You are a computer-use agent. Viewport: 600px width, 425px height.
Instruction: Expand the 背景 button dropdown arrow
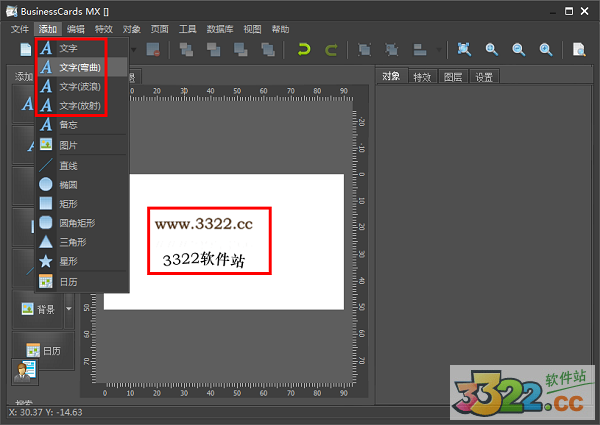[69, 309]
